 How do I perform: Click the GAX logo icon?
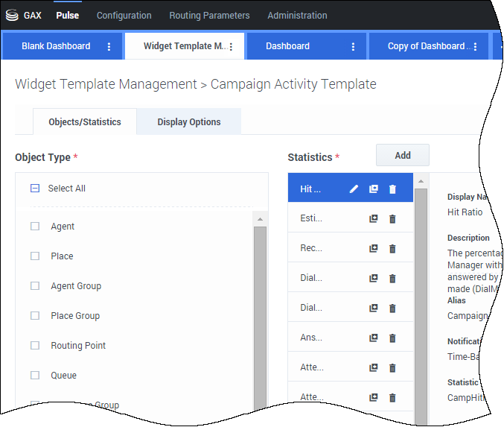pyautogui.click(x=12, y=15)
